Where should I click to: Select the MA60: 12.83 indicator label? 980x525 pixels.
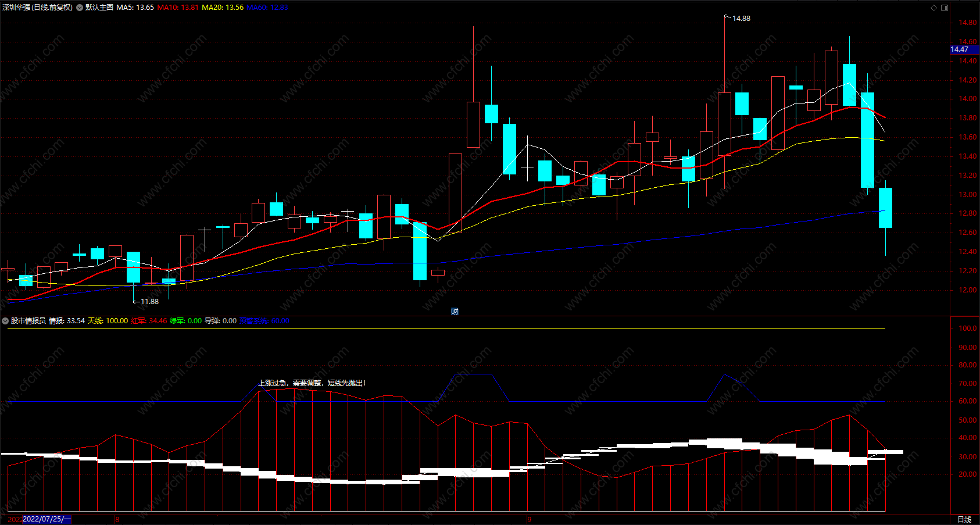pos(267,8)
